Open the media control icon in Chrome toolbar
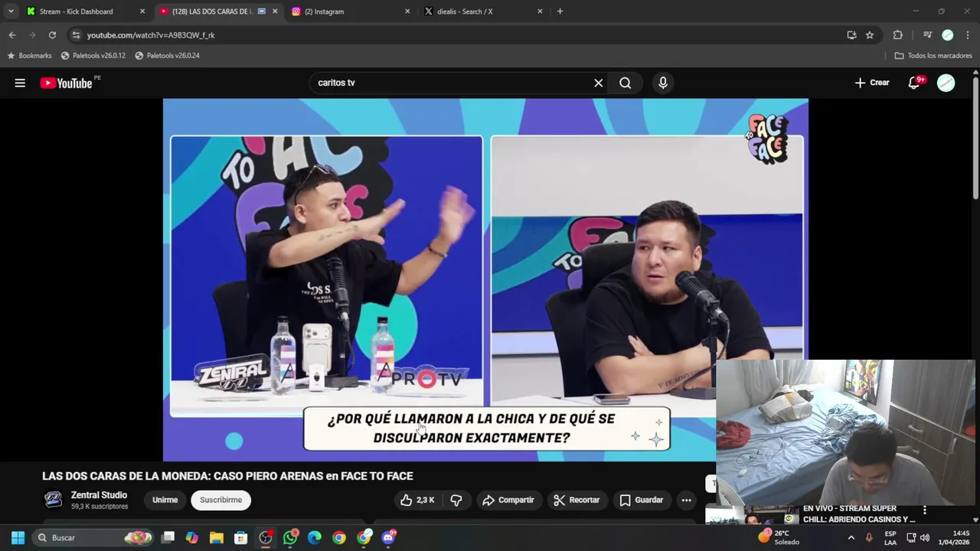 click(x=927, y=35)
